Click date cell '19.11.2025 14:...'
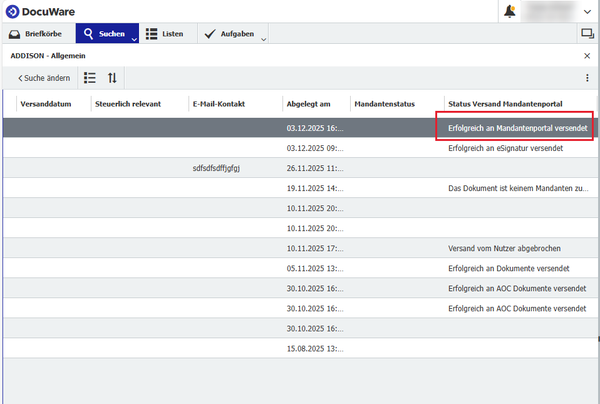Screen dimensions: 600x404 click(x=315, y=188)
